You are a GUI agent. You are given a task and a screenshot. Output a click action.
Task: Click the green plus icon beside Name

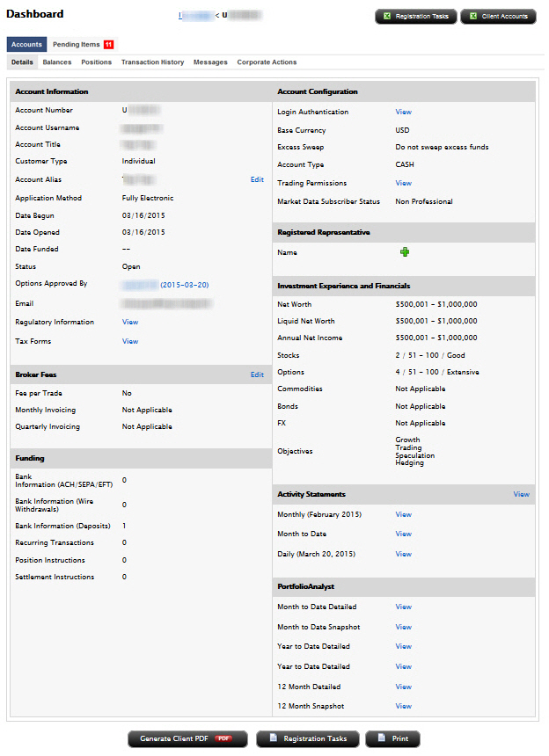click(405, 252)
